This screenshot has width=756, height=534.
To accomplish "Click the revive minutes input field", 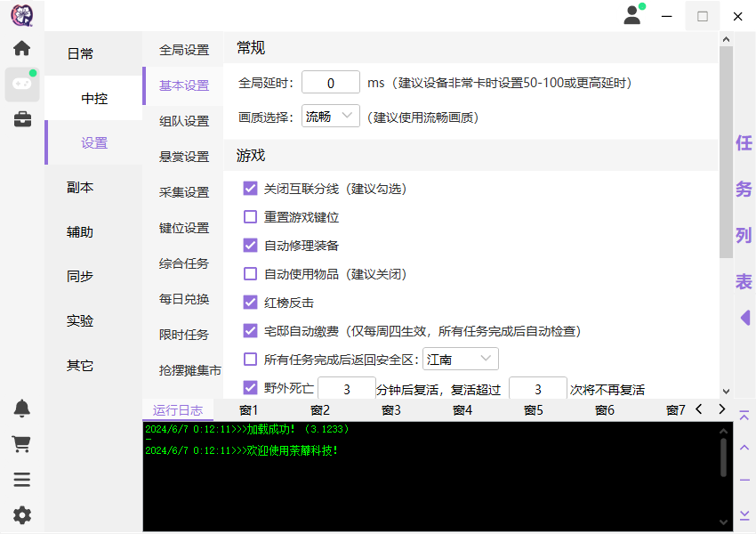I will tap(347, 388).
